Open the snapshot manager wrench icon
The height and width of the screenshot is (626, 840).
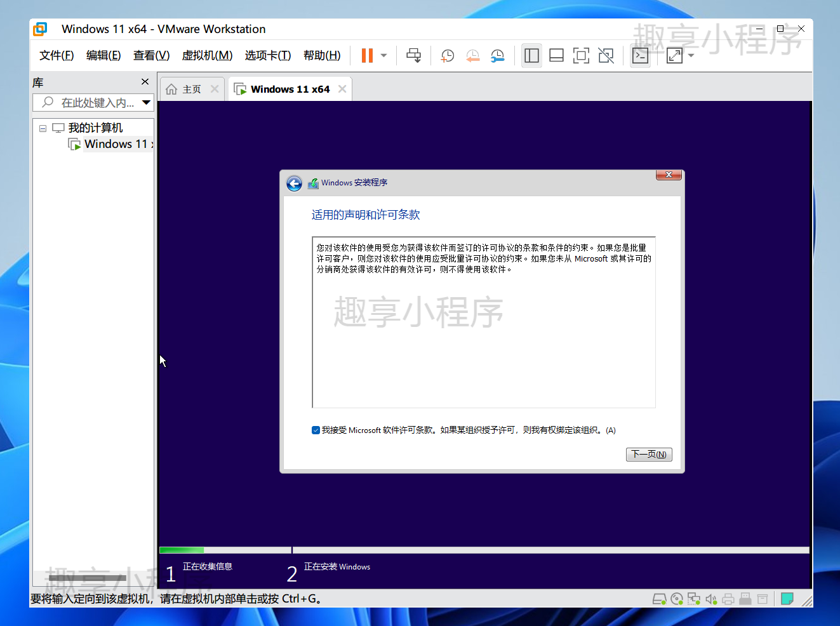point(497,56)
